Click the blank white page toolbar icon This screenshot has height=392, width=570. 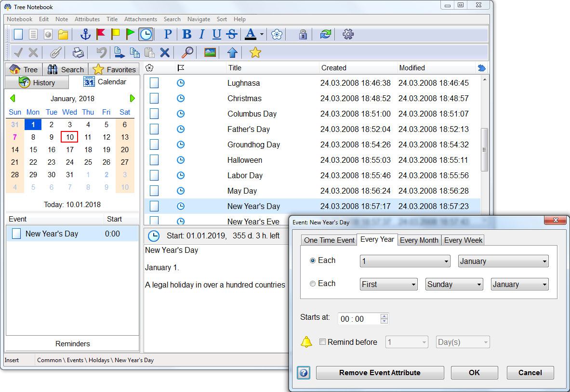(18, 34)
